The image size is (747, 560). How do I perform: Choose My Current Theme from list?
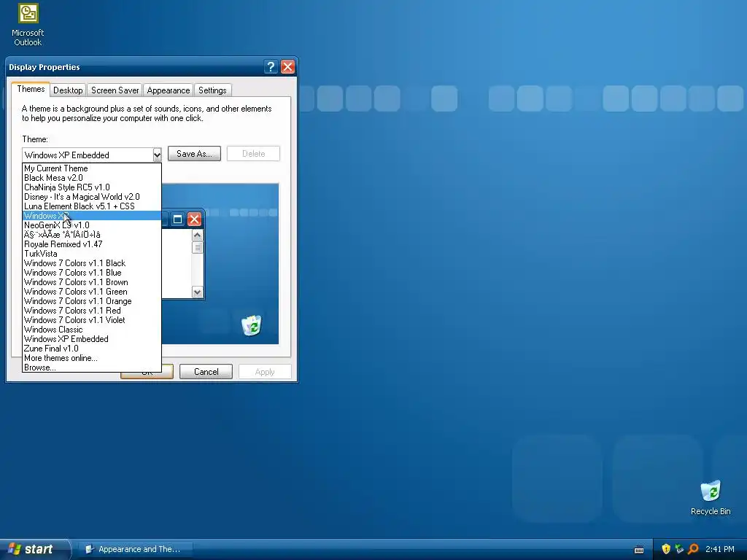(x=91, y=168)
